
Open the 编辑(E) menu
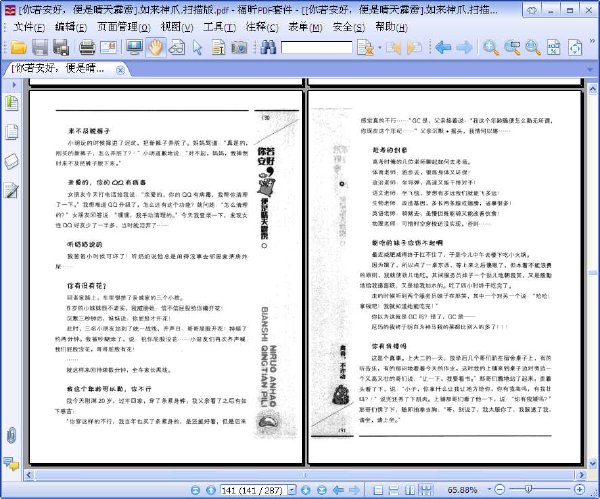click(71, 27)
